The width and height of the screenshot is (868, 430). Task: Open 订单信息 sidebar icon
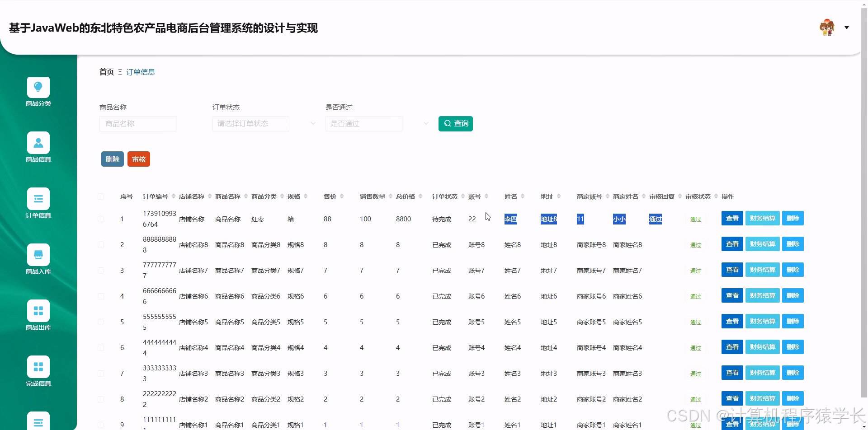[x=38, y=199]
